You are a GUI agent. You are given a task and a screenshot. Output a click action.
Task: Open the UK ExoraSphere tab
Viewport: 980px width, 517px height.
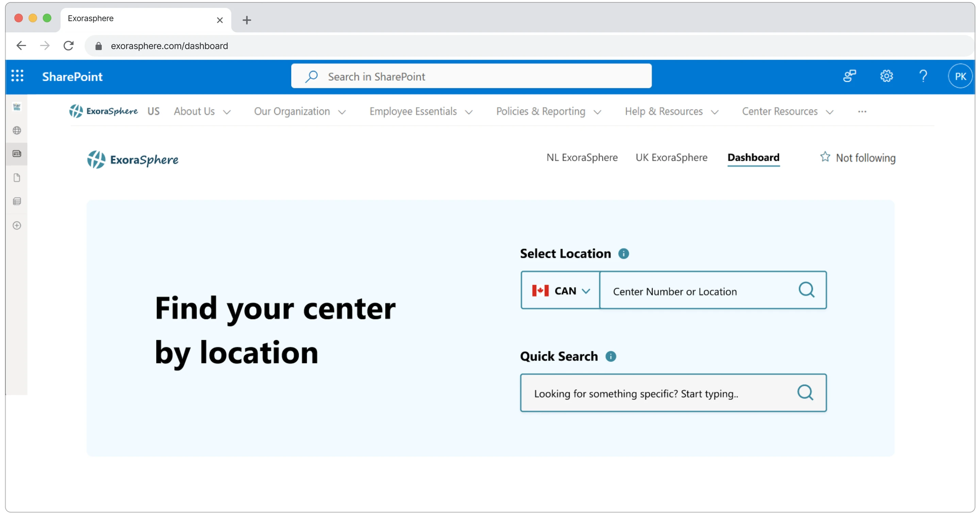click(x=671, y=158)
